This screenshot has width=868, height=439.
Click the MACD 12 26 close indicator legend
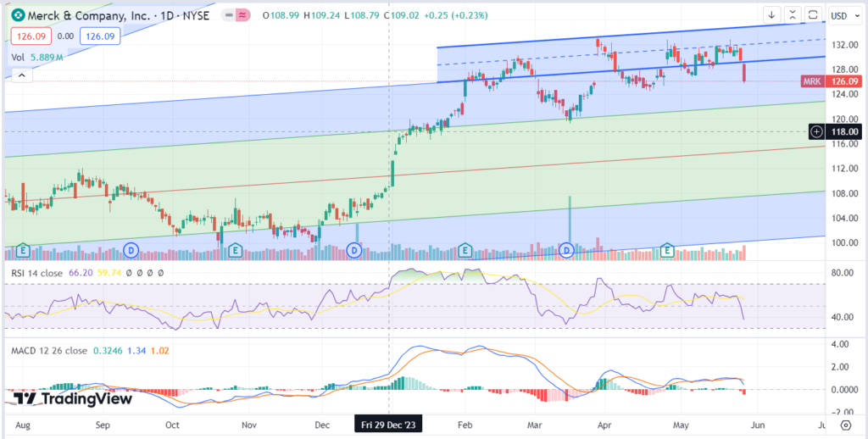pos(49,350)
